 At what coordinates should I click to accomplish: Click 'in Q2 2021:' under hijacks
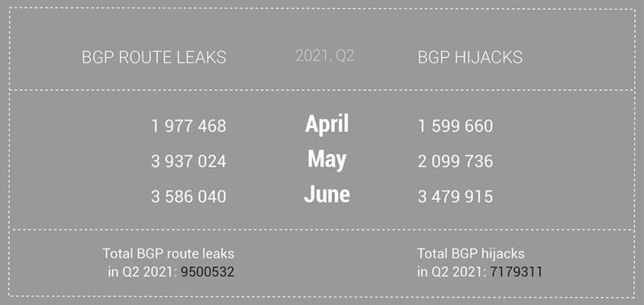[452, 272]
